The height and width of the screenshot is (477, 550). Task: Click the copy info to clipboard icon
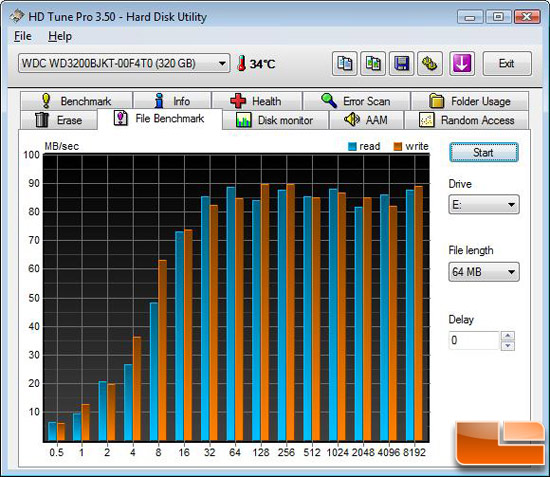(x=344, y=63)
